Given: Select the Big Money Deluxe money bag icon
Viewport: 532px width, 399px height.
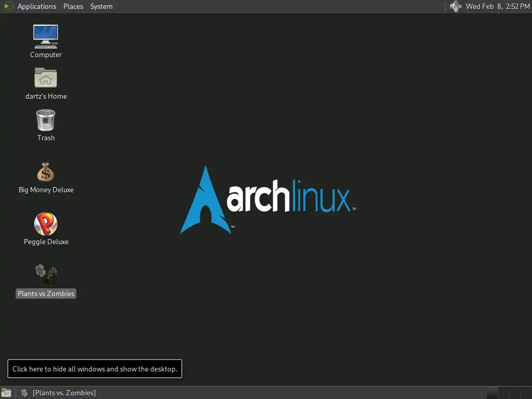Looking at the screenshot, I should coord(46,172).
